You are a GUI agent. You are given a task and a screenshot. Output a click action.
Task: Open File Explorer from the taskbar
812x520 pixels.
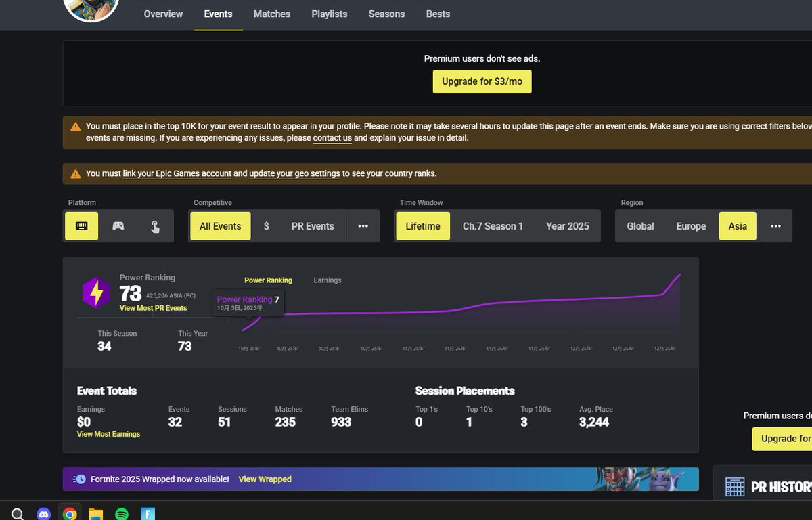[x=95, y=514]
